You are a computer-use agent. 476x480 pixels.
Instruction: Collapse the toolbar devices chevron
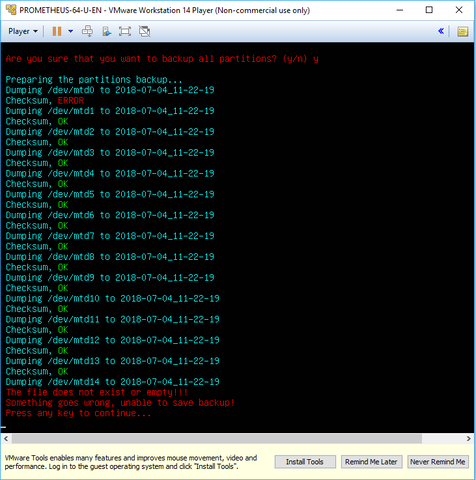441,31
